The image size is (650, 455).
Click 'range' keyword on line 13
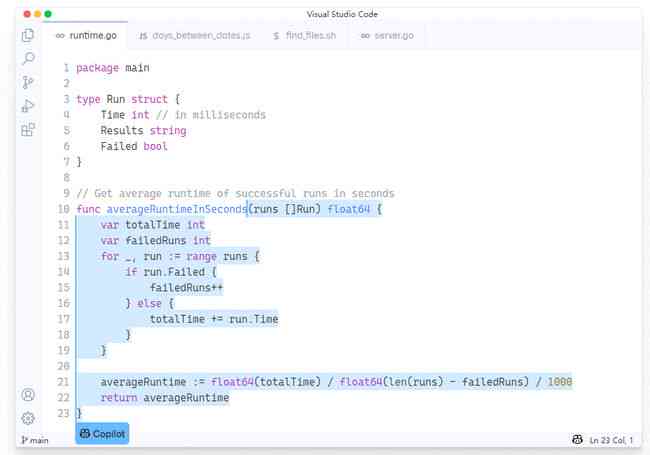click(201, 257)
